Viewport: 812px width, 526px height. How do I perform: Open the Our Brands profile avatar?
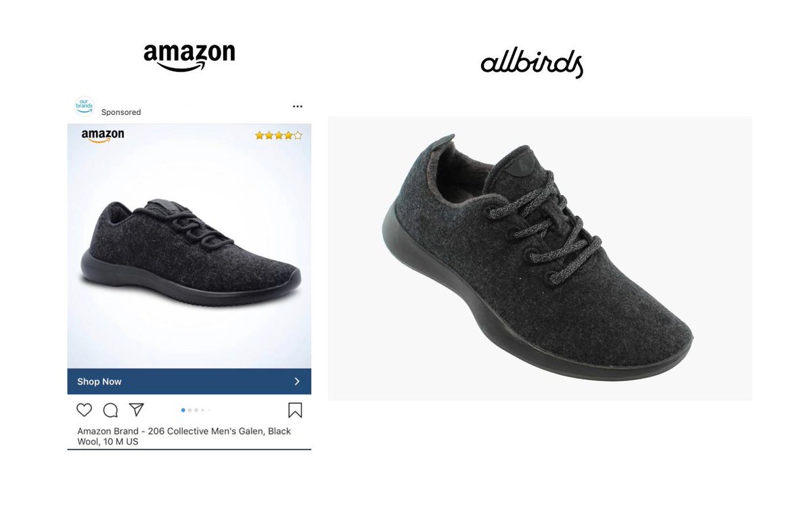tap(84, 107)
